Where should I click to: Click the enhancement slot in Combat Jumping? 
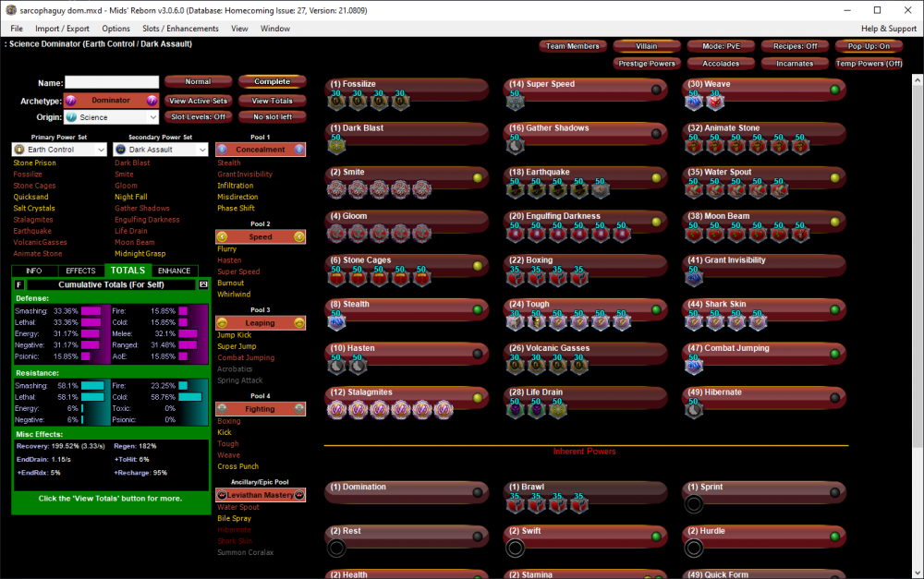[x=692, y=365]
